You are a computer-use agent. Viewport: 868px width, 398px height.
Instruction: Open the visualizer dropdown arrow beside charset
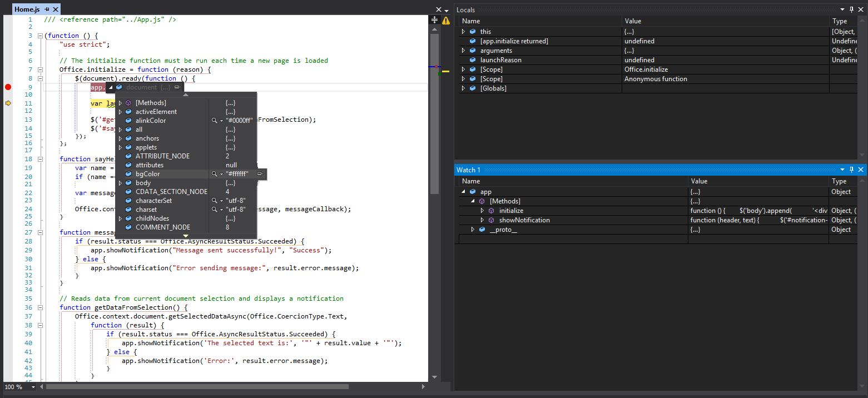point(220,209)
